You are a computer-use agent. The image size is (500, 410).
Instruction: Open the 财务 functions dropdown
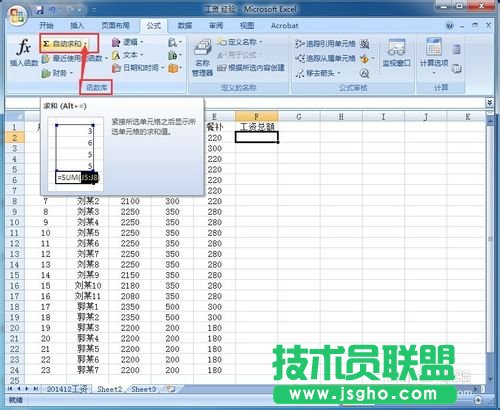pos(57,73)
